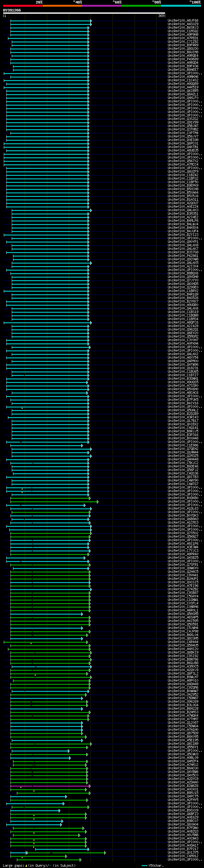This screenshot has width=204, height=868.
Task: Click the white query sequence bar
Action: 84,13
